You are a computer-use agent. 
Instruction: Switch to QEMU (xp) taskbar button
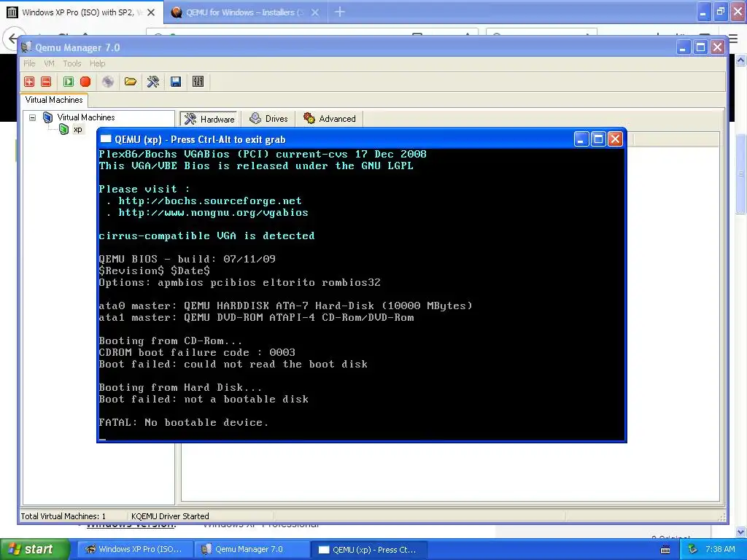(368, 549)
